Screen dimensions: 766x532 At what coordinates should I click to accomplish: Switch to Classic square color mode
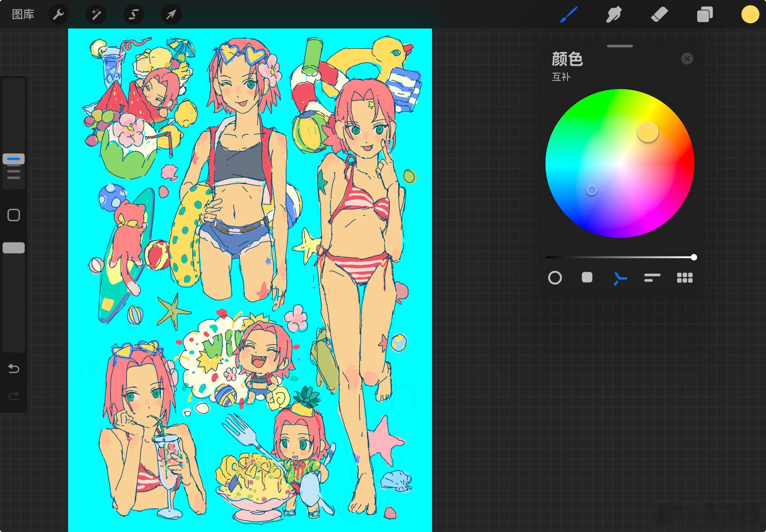[x=587, y=277]
